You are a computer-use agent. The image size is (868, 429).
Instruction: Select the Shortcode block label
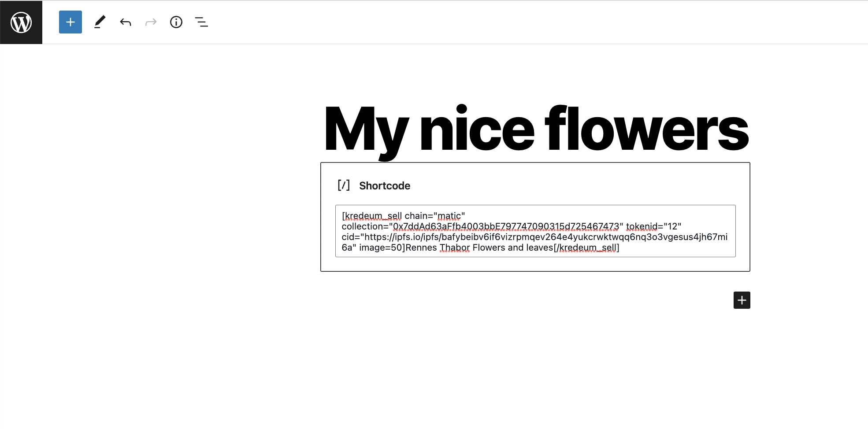click(385, 186)
